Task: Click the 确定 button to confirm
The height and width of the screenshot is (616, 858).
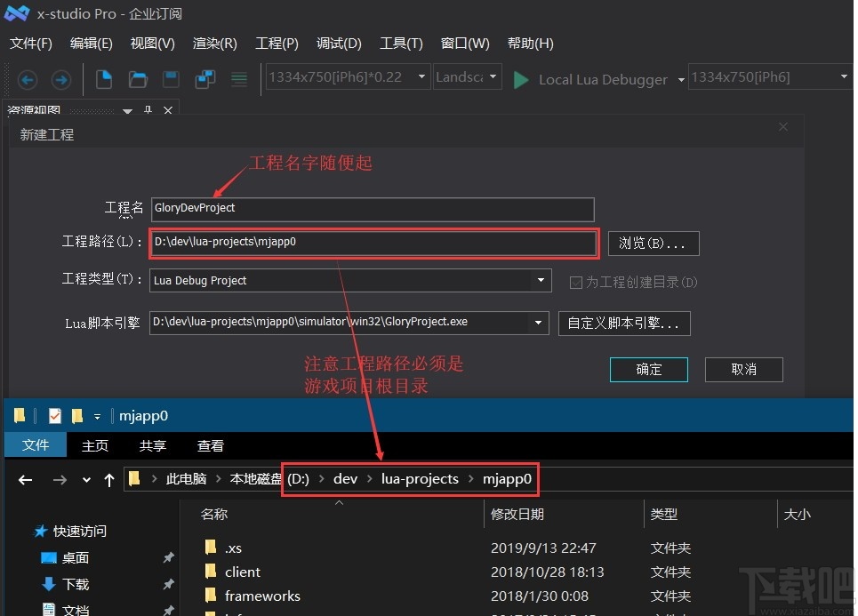Action: pos(648,369)
